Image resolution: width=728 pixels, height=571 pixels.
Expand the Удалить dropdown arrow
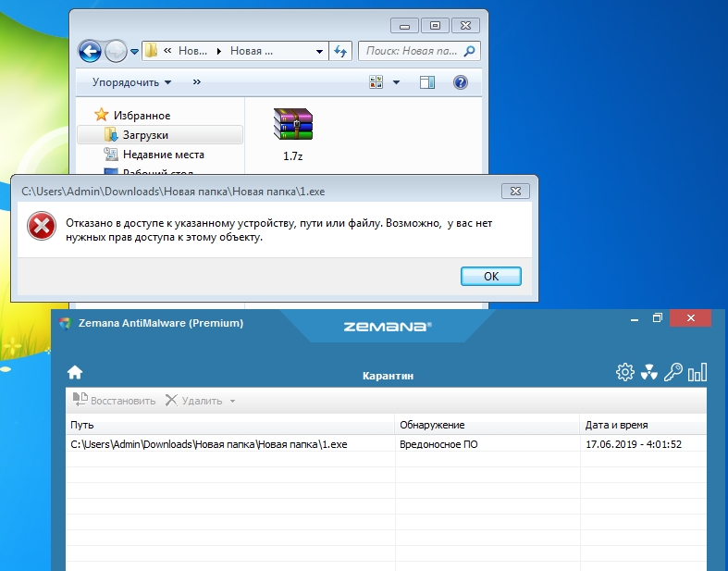[232, 401]
